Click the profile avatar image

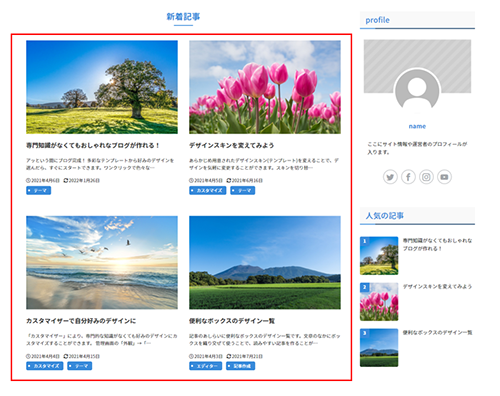coord(417,89)
